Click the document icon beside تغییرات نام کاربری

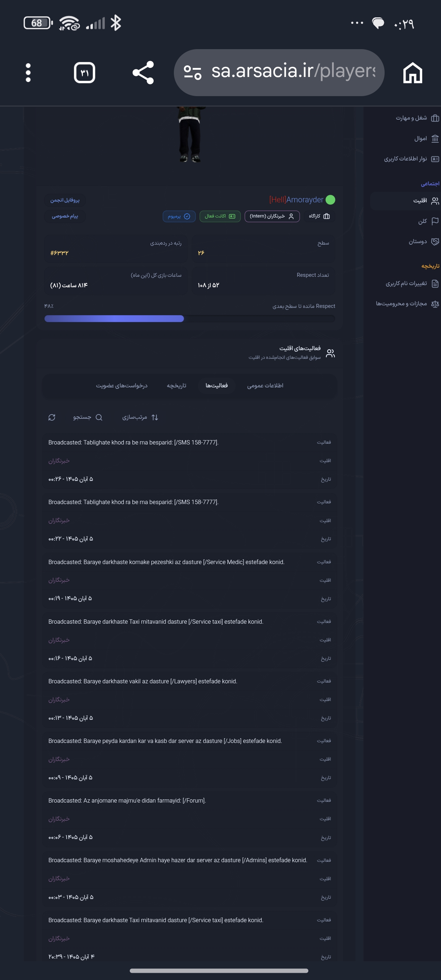[435, 283]
